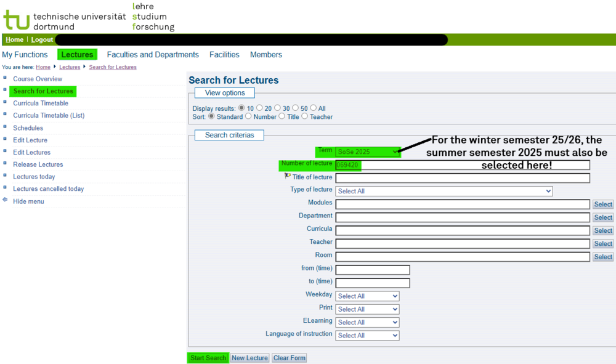Open Faculties and Departments tab

(x=153, y=55)
